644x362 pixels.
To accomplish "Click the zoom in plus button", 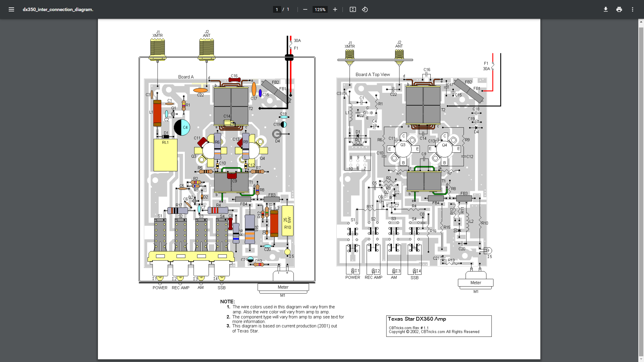I will click(x=335, y=9).
